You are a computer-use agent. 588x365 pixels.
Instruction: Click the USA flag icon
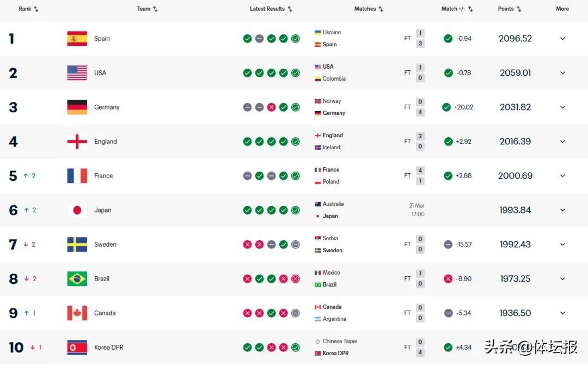point(77,73)
